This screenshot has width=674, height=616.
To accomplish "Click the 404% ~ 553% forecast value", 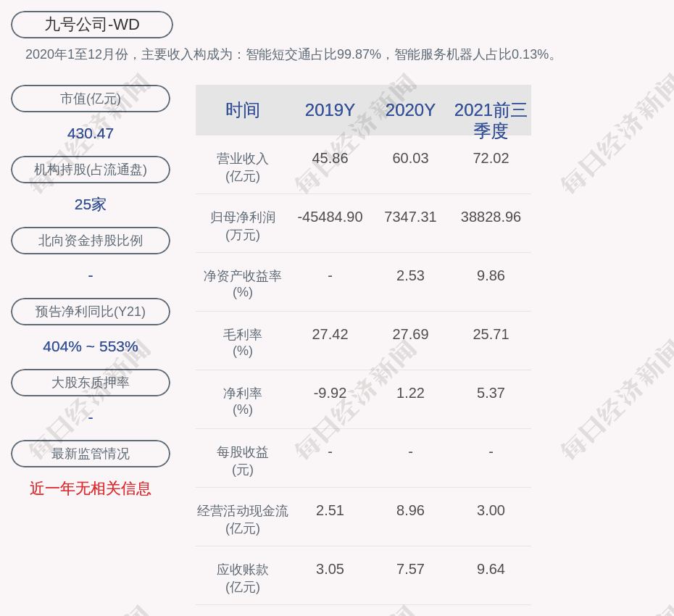I will click(x=91, y=346).
